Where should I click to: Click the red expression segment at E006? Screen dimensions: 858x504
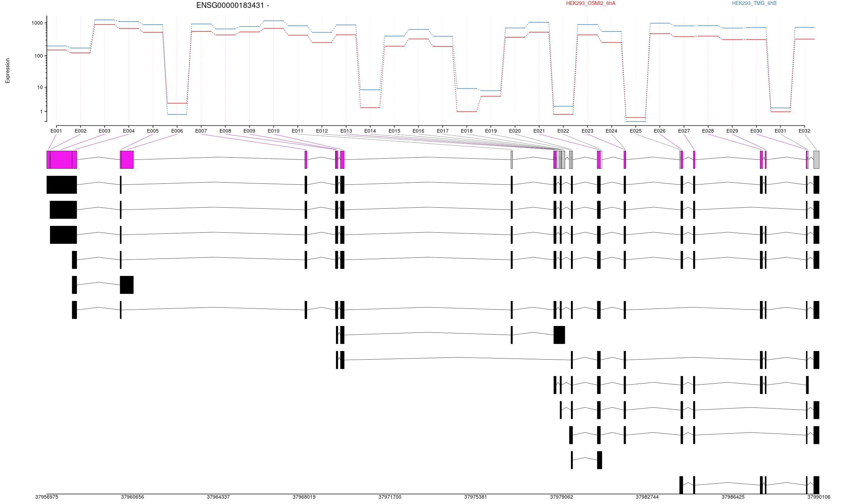177,103
